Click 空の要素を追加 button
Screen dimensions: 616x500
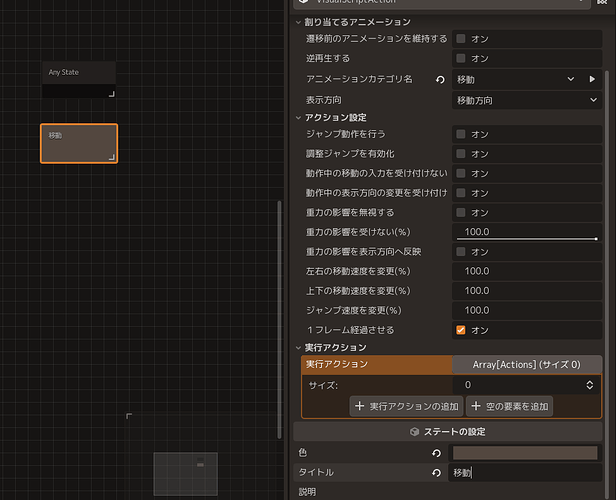click(510, 406)
